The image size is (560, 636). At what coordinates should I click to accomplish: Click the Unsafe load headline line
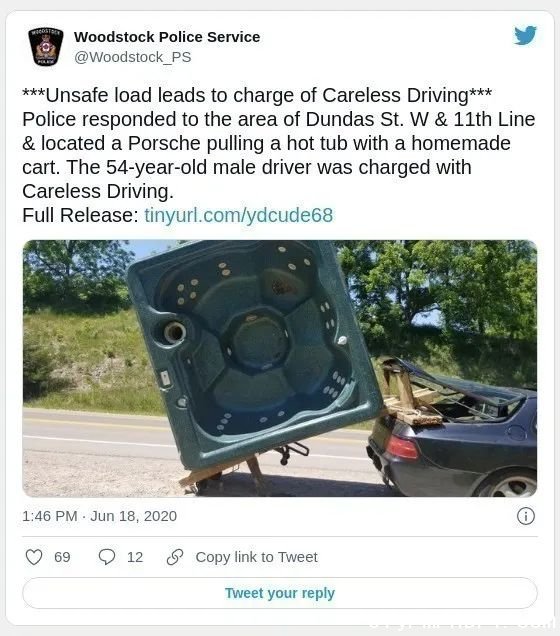coord(257,95)
